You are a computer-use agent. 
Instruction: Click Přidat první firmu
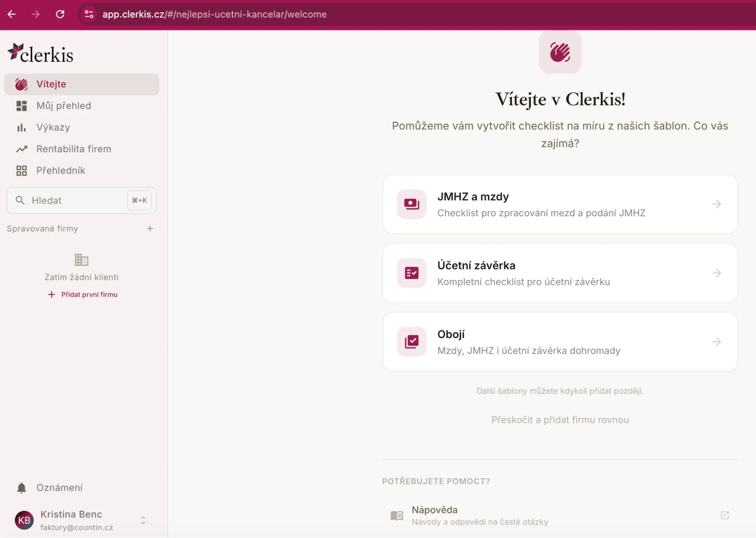(83, 295)
